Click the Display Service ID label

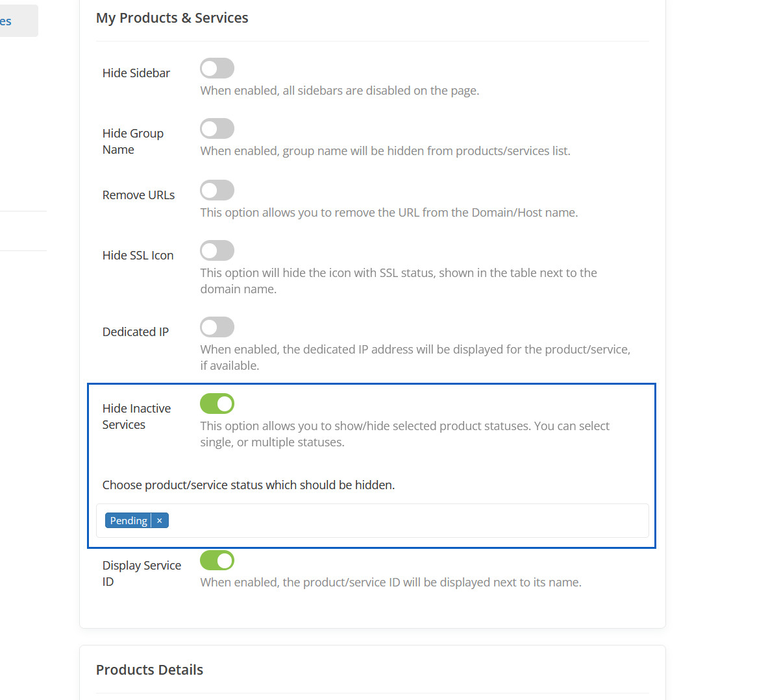pos(141,573)
